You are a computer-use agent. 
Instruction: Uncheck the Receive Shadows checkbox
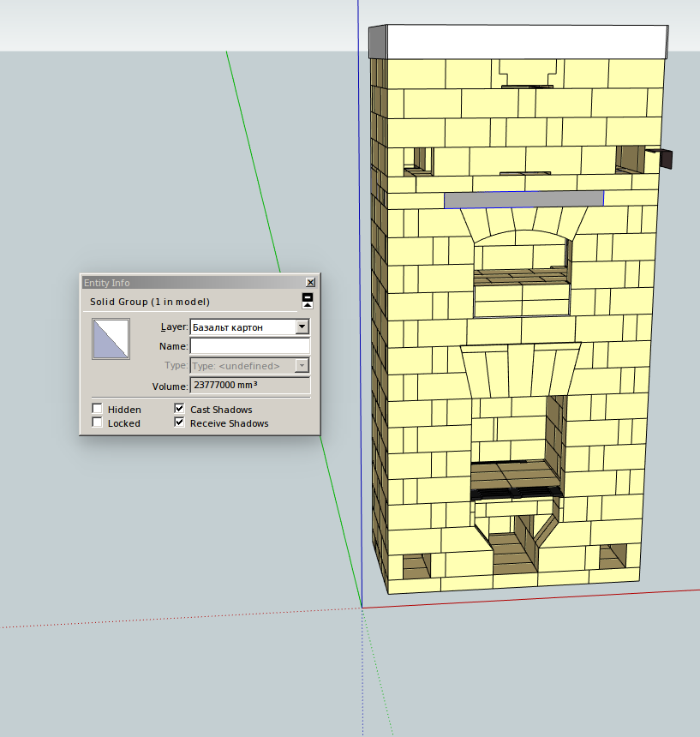[x=180, y=422]
